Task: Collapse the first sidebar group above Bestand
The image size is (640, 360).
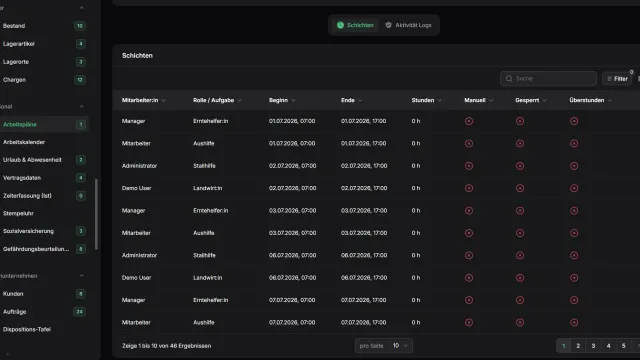Action: pyautogui.click(x=82, y=8)
